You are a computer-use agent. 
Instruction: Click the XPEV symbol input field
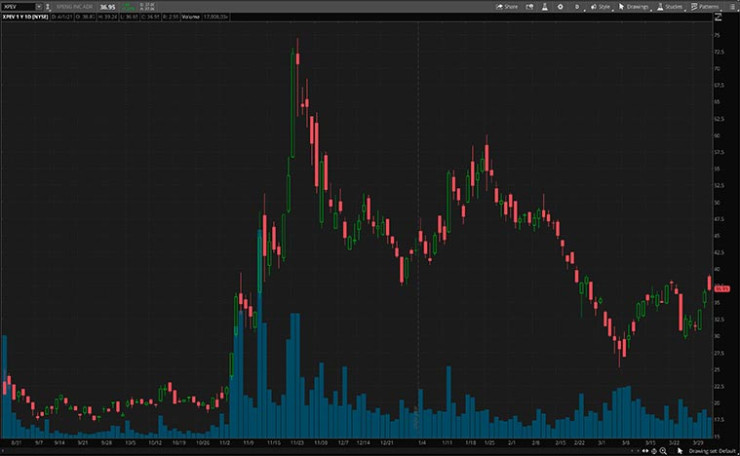point(18,6)
